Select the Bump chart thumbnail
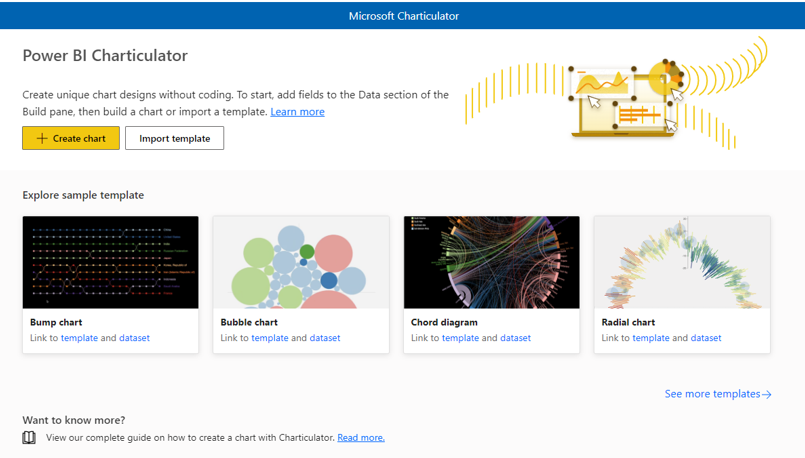Screen dimensions: 805x458 pyautogui.click(x=110, y=262)
